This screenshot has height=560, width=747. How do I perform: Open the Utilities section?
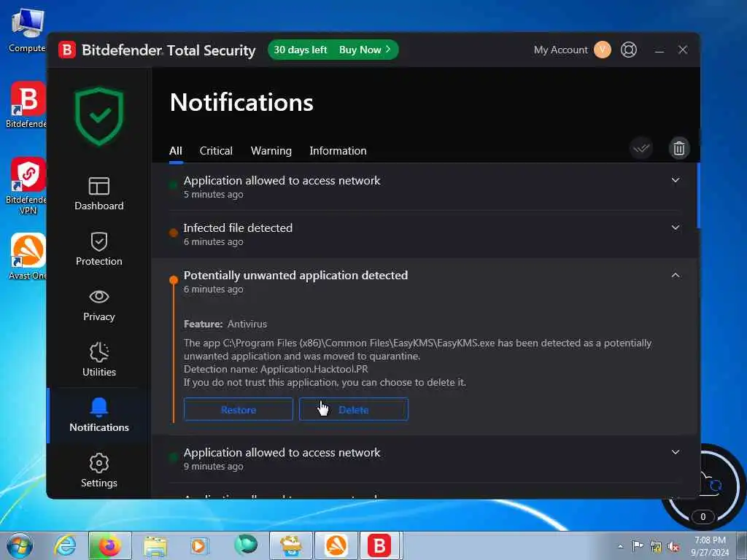pyautogui.click(x=99, y=360)
